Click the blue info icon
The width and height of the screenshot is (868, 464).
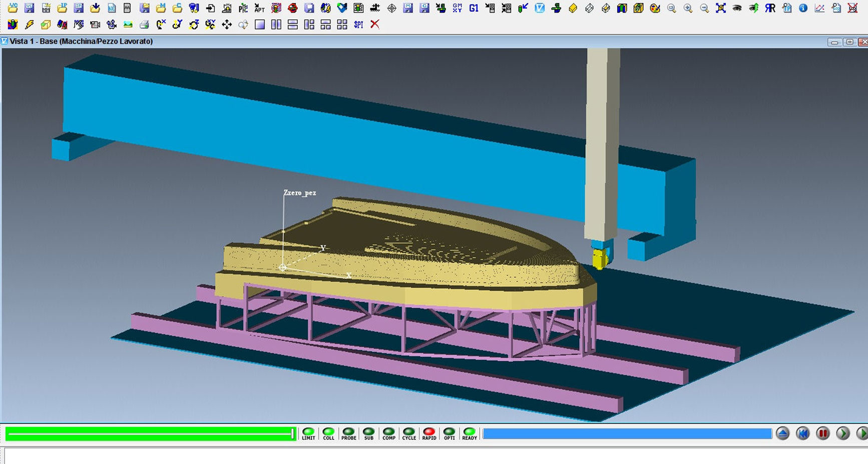coord(803,8)
